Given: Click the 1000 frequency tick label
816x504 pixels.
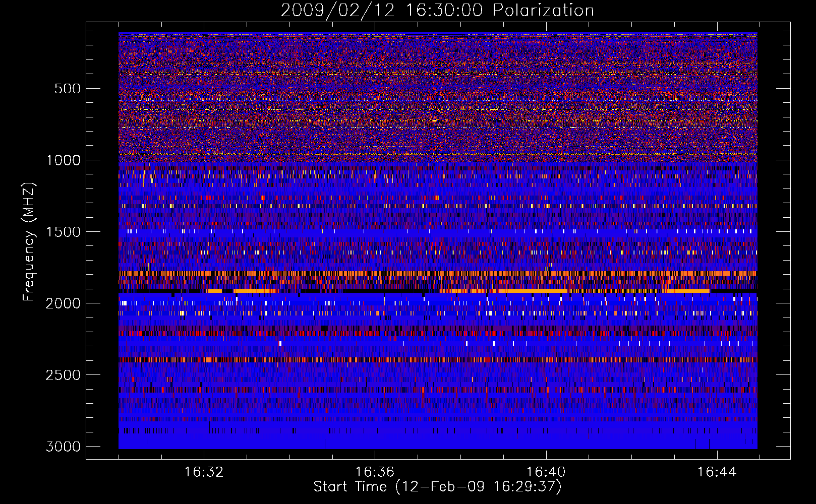Looking at the screenshot, I should pos(63,160).
